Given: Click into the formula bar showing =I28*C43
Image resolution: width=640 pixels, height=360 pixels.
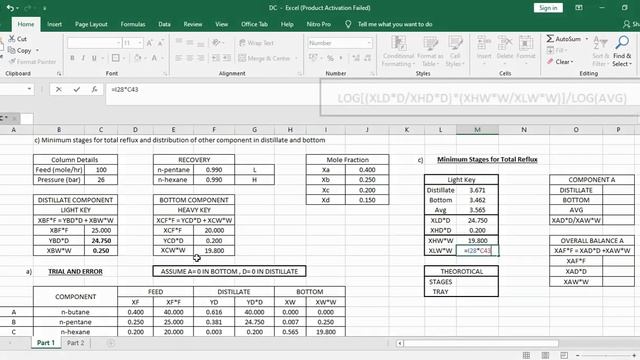Looking at the screenshot, I should tap(212, 89).
